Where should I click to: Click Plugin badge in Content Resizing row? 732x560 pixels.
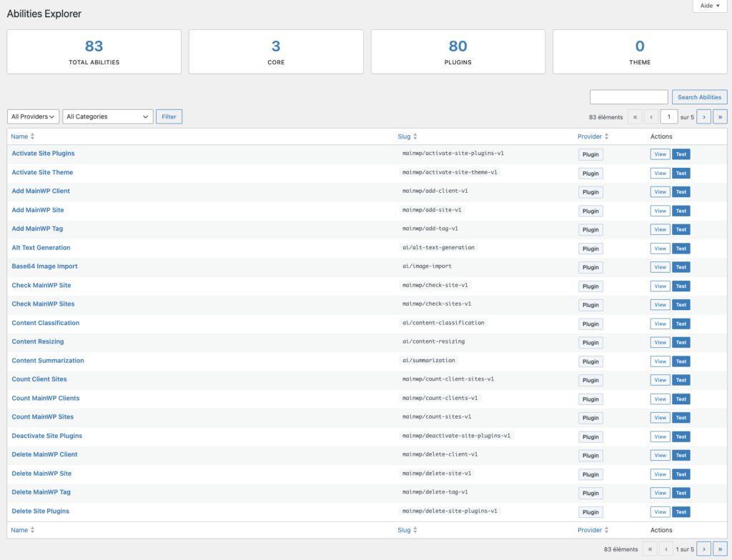(x=590, y=343)
